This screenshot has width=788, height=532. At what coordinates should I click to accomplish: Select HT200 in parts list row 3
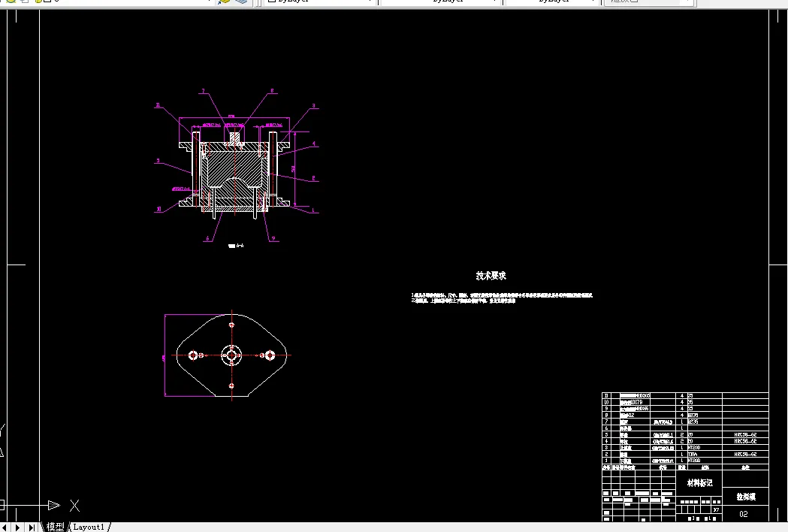click(x=694, y=448)
